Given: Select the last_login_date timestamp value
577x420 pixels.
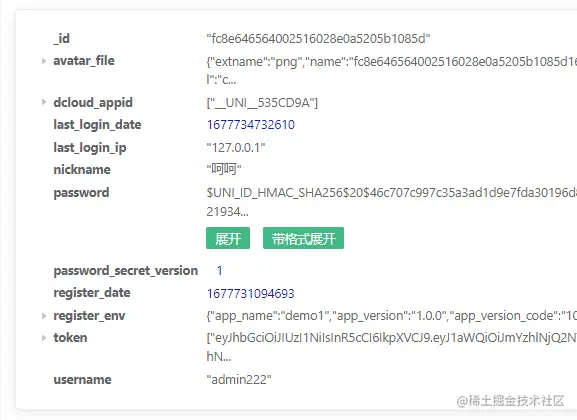Looking at the screenshot, I should [x=251, y=125].
